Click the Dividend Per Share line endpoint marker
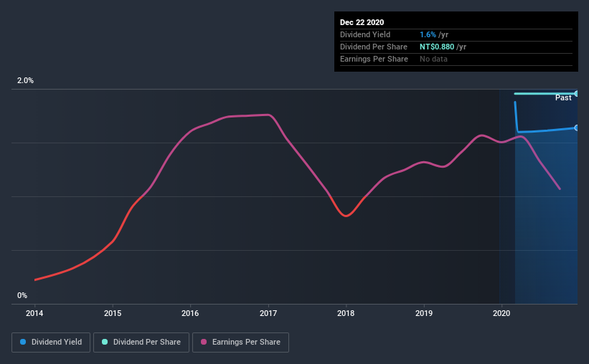Image resolution: width=589 pixels, height=364 pixels. tap(577, 94)
